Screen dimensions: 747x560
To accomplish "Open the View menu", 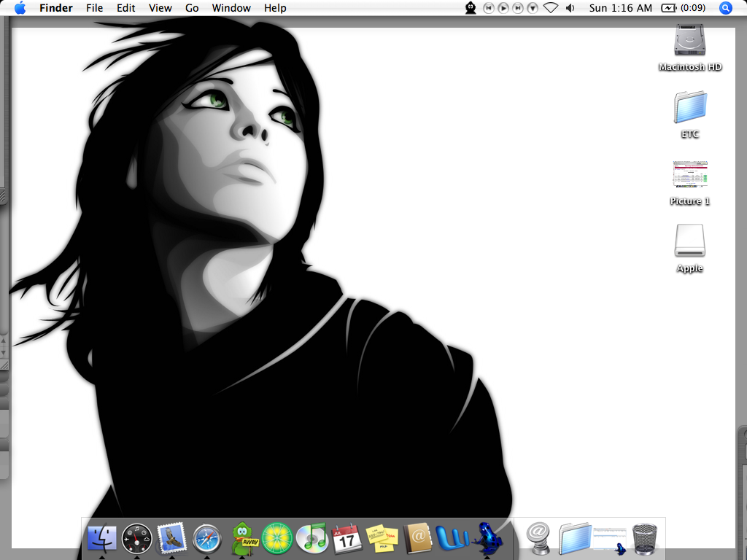I will [x=160, y=8].
